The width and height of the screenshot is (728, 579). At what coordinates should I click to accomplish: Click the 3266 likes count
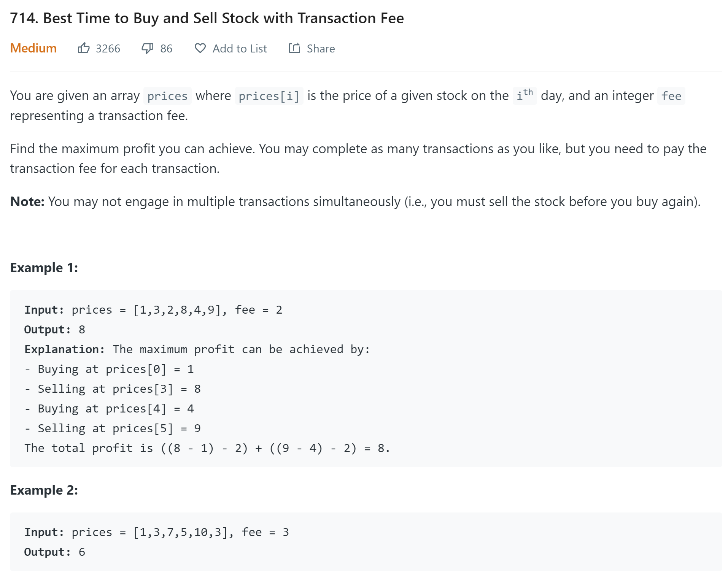click(x=108, y=49)
